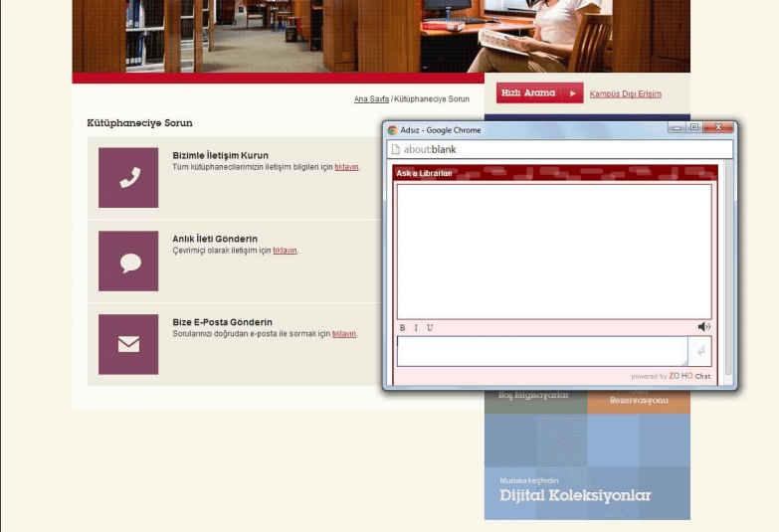Click into the chat message input field
The width and height of the screenshot is (779, 532).
[x=542, y=351]
